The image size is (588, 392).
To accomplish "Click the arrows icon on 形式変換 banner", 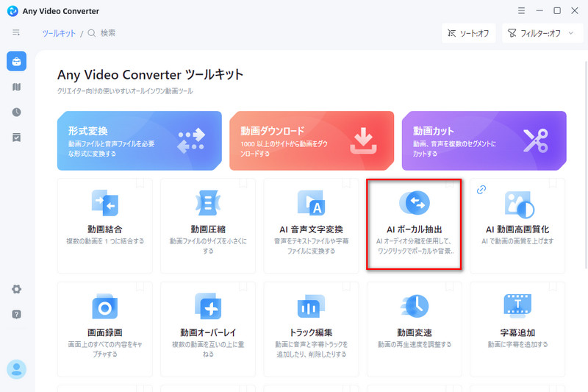I will click(191, 140).
